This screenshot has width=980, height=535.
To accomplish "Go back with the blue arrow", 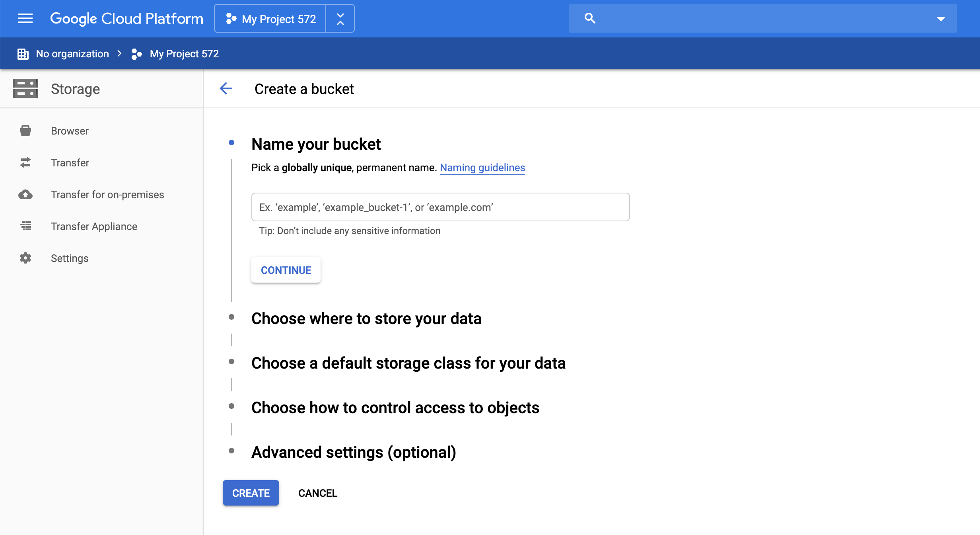I will [x=226, y=88].
